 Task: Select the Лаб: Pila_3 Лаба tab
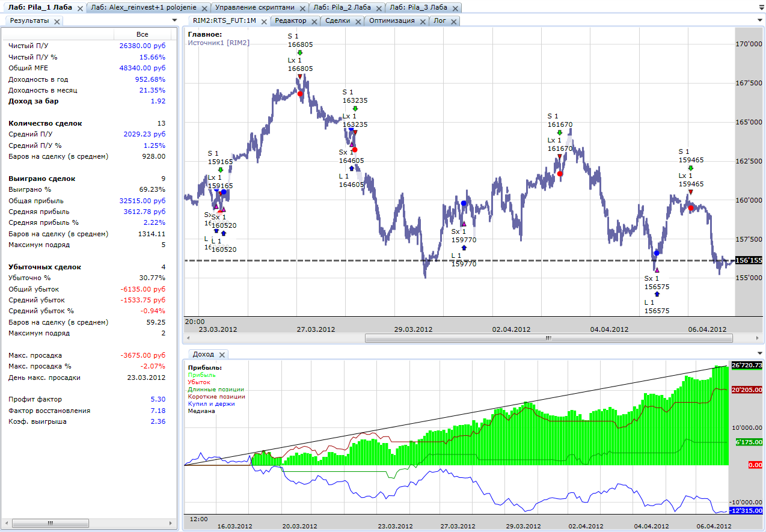[418, 8]
